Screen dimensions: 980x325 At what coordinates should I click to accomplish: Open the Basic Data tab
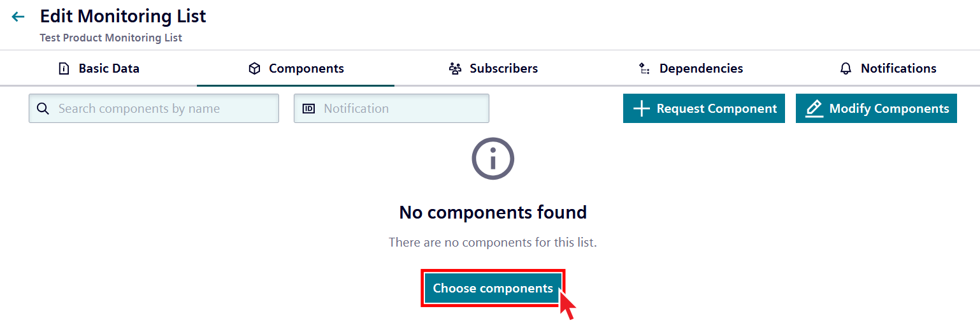109,69
